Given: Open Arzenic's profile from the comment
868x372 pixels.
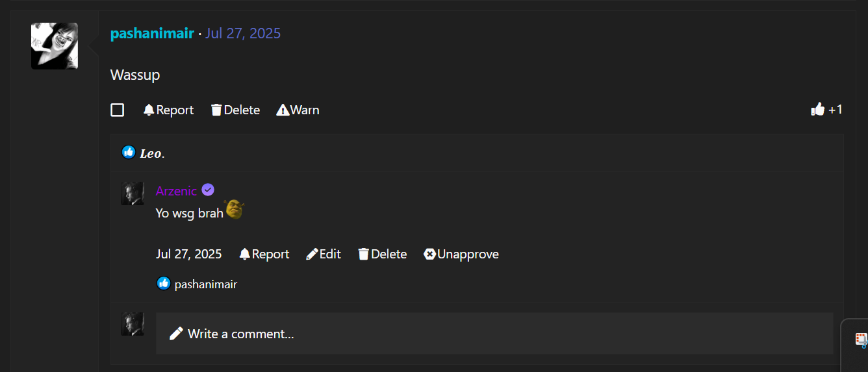Looking at the screenshot, I should click(176, 191).
